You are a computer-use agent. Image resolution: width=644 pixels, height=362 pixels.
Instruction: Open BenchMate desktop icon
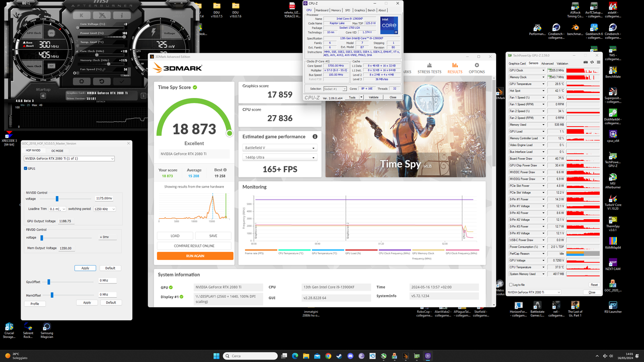(x=613, y=72)
